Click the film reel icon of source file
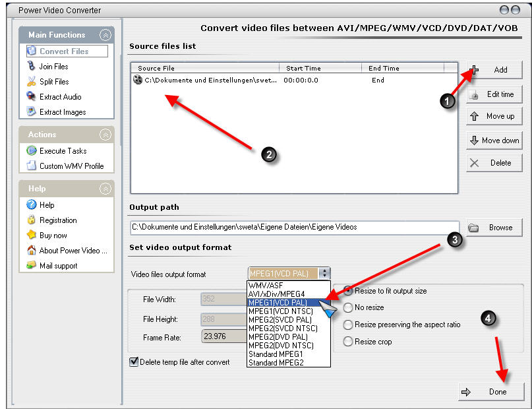532x409 pixels. pyautogui.click(x=137, y=80)
